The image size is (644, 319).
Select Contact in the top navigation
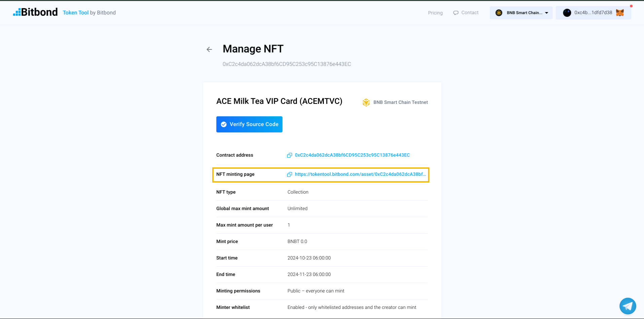tap(469, 12)
